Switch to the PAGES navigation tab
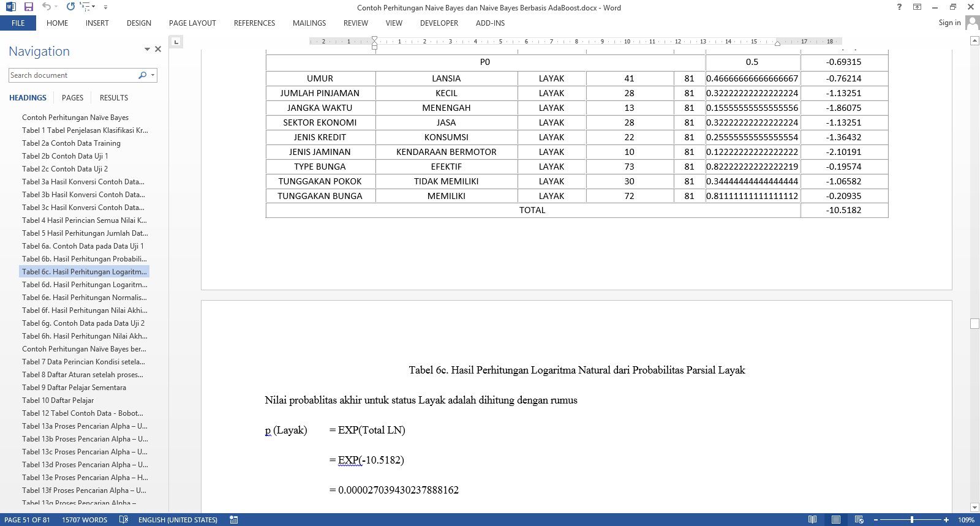The height and width of the screenshot is (526, 980). point(72,98)
